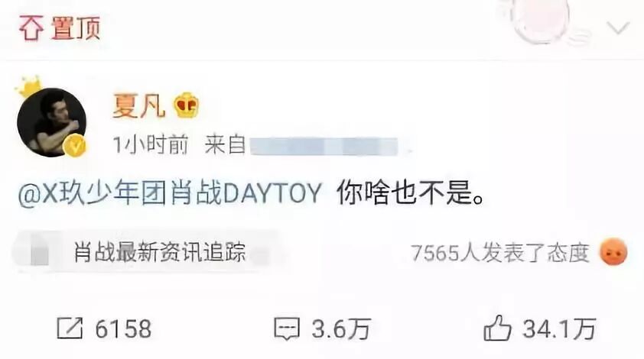This screenshot has width=644, height=359.
Task: Click the username 夏凡
Action: 138,106
